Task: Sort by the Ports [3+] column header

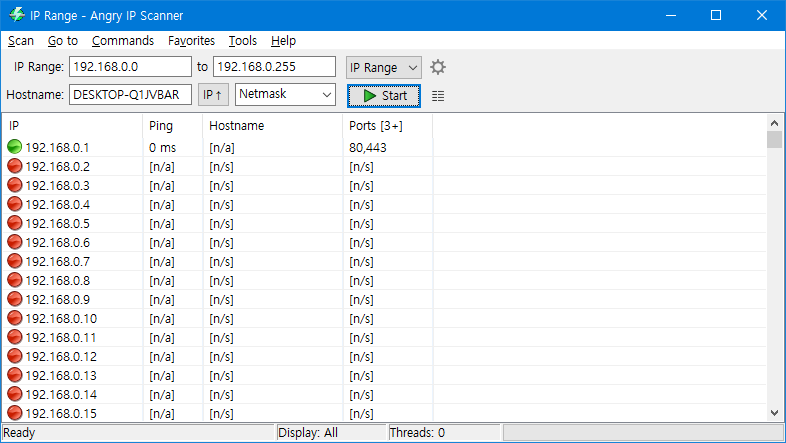Action: 387,126
